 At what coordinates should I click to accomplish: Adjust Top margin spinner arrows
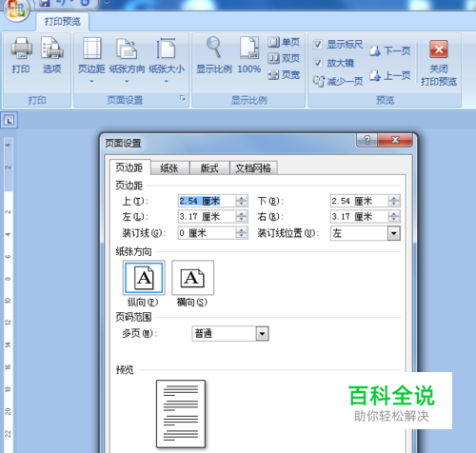pos(242,201)
